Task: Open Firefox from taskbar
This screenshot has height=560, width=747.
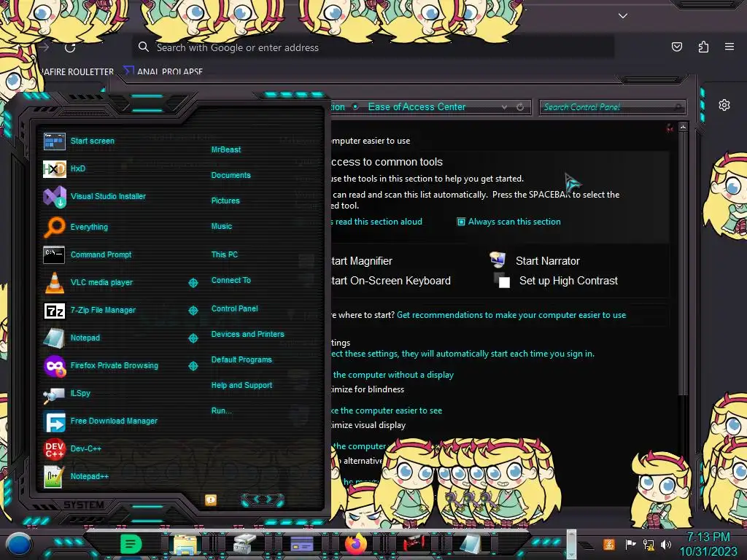Action: click(x=355, y=543)
